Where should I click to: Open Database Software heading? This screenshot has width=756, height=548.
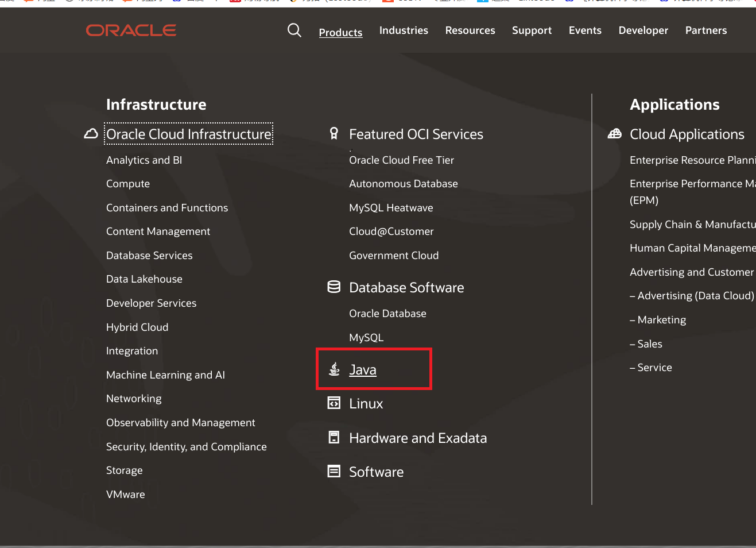tap(406, 288)
